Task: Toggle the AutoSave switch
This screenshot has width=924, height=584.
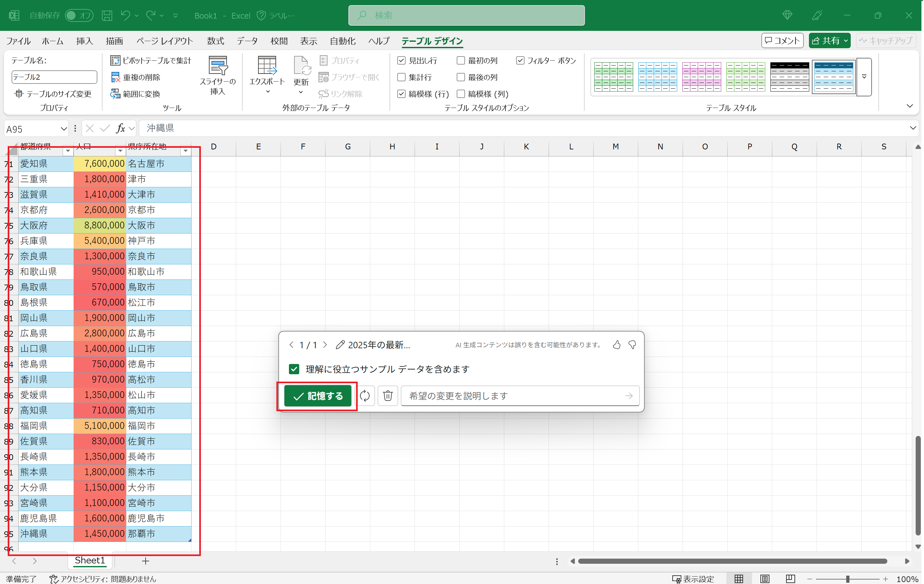Action: 79,15
